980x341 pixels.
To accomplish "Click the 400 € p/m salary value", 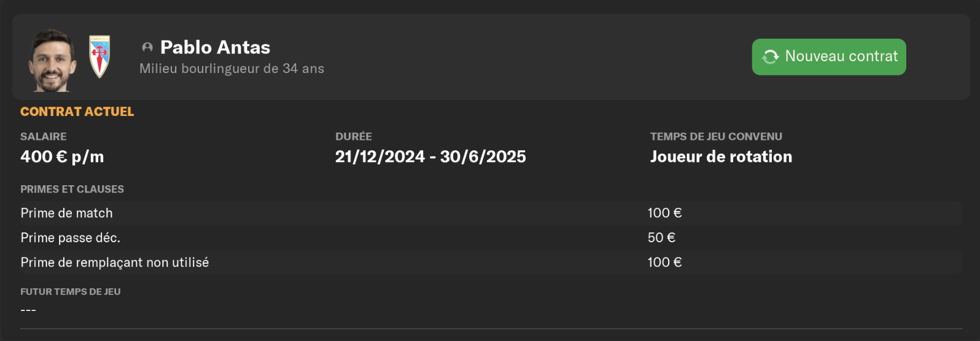I will point(62,157).
